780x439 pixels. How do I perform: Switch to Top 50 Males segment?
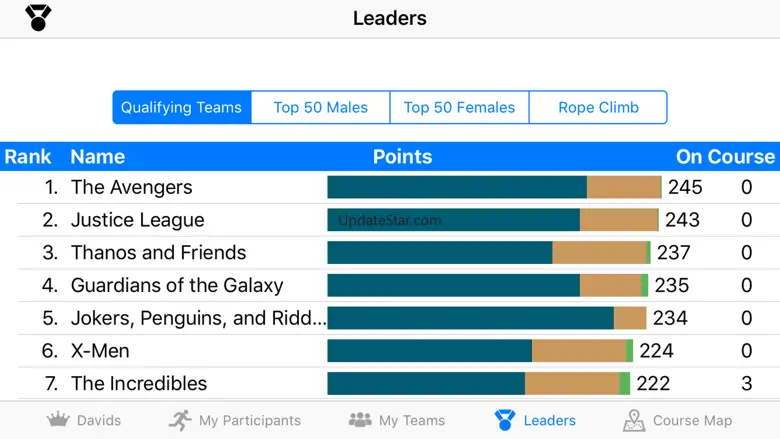320,107
